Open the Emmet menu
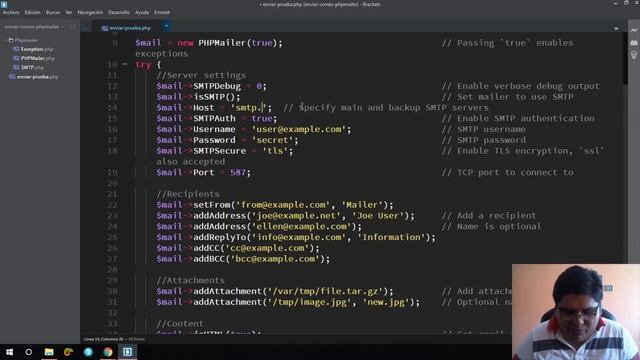640x360 pixels. (162, 12)
